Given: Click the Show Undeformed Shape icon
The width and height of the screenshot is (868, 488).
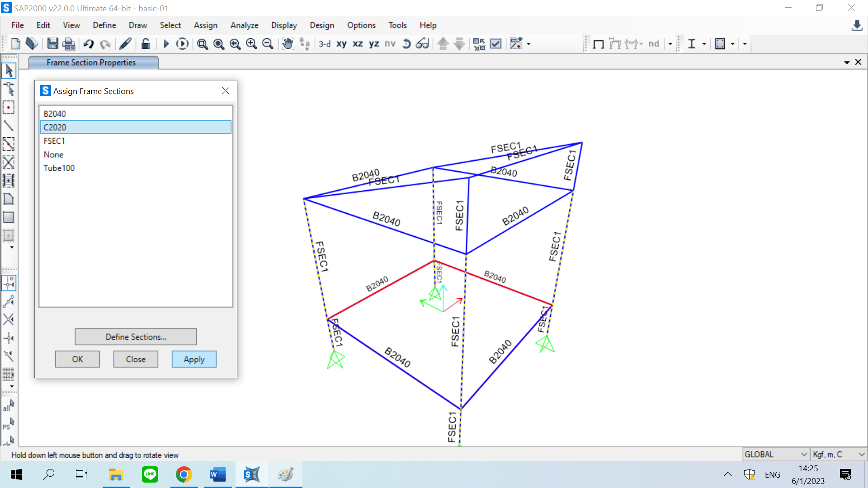Looking at the screenshot, I should click(x=599, y=44).
